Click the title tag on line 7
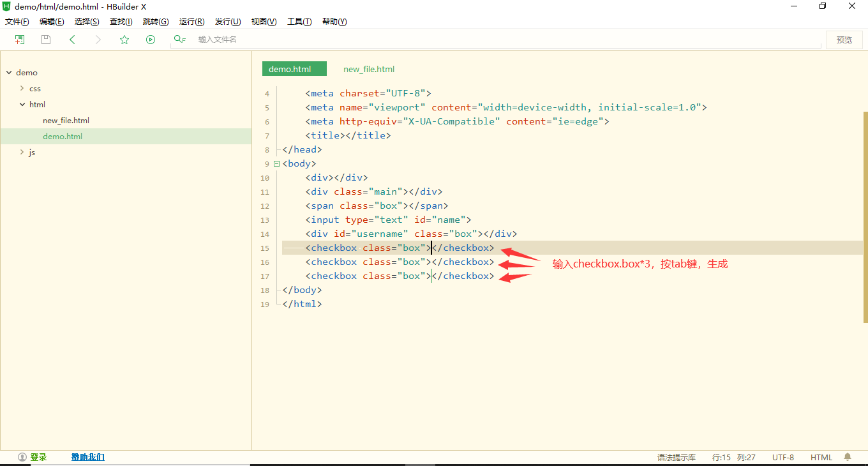This screenshot has height=466, width=868. pyautogui.click(x=348, y=135)
